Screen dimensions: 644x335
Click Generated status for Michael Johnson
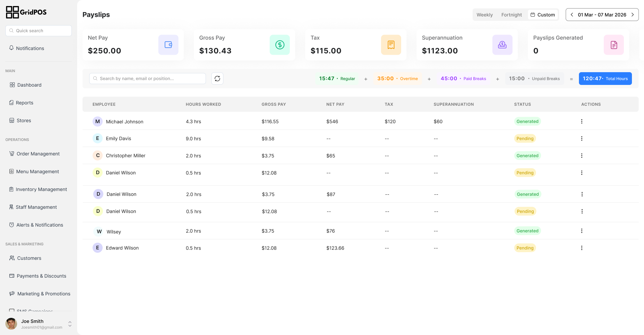527,122
